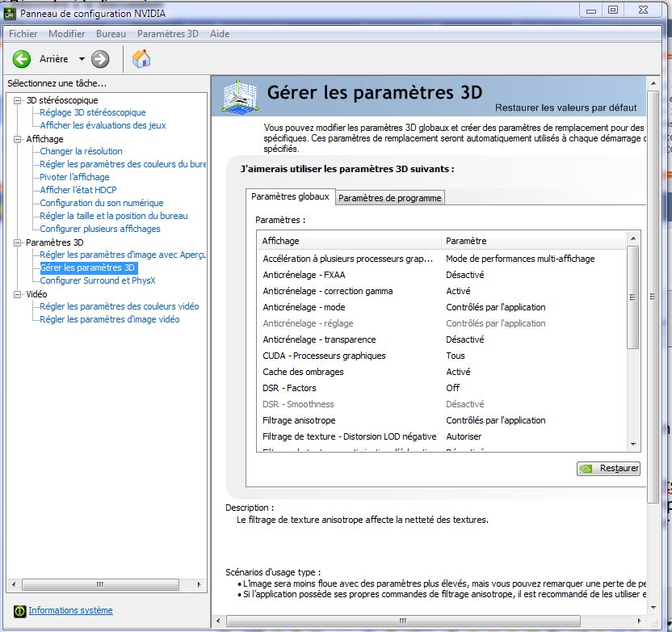The width and height of the screenshot is (672, 632).
Task: Click Restaurer les valeurs par défaut
Action: (565, 107)
